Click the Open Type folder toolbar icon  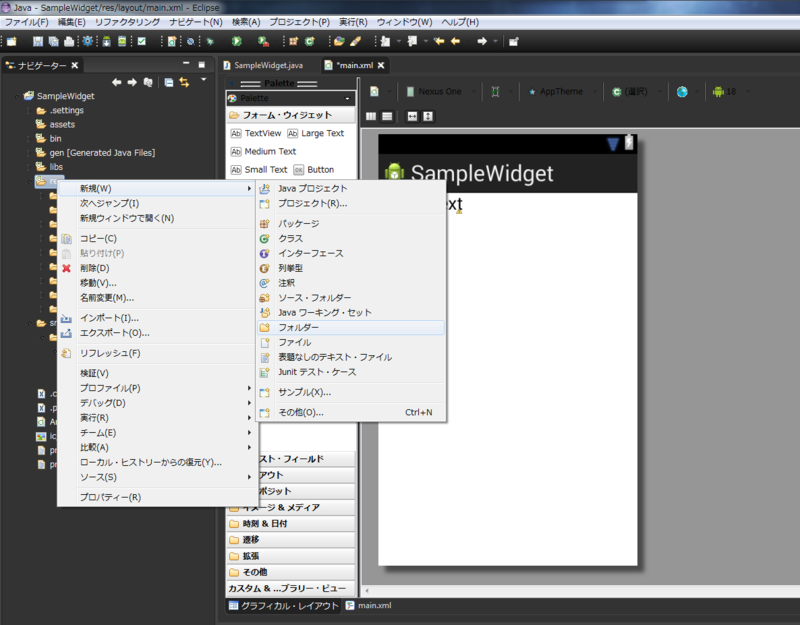tap(339, 41)
